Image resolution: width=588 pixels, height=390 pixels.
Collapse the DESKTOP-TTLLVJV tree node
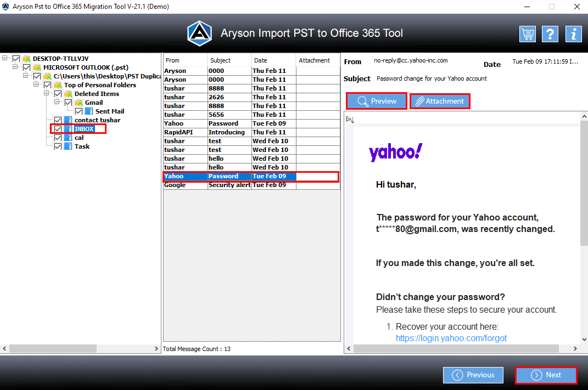[4, 58]
